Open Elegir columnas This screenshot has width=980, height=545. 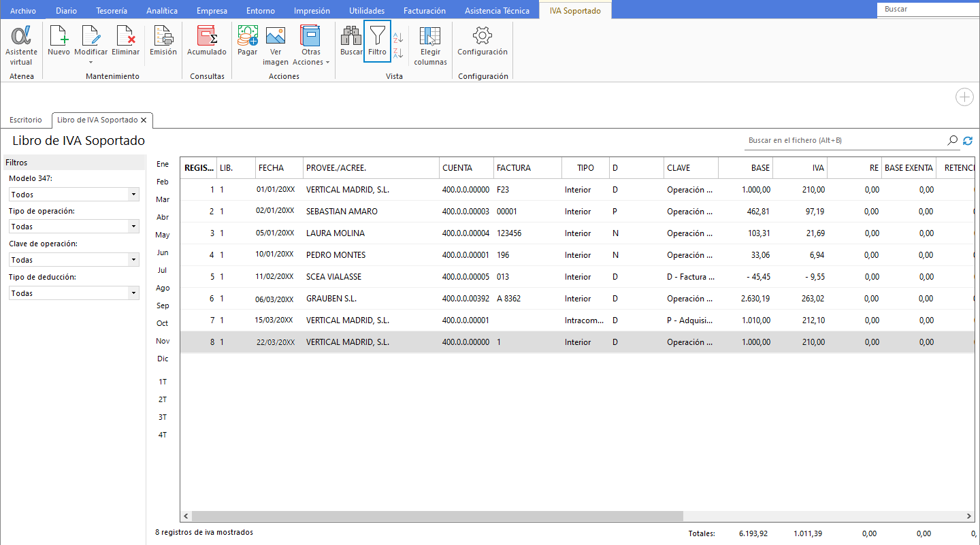coord(430,46)
